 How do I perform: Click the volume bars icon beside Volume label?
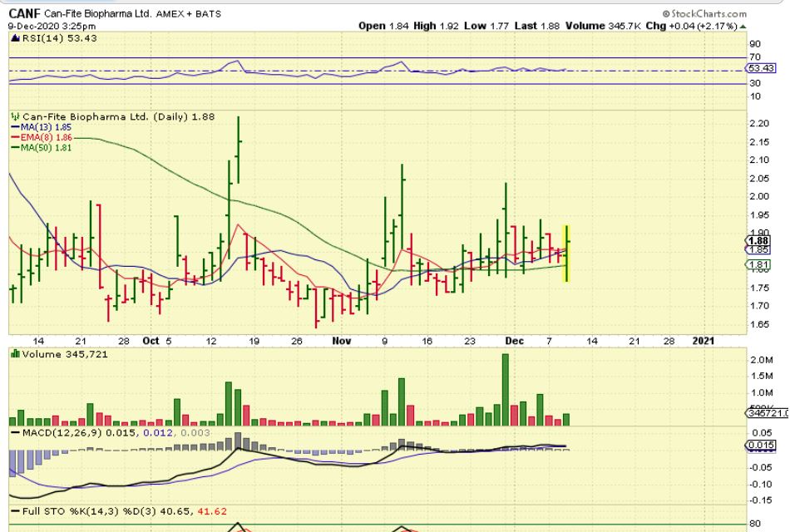click(x=13, y=355)
